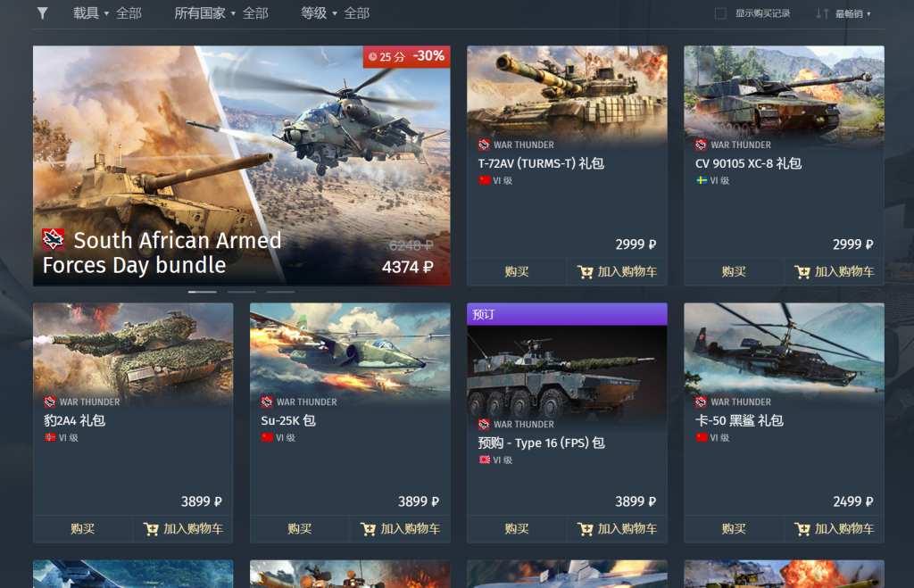Click the filter funnel icon
The image size is (914, 588).
[42, 12]
